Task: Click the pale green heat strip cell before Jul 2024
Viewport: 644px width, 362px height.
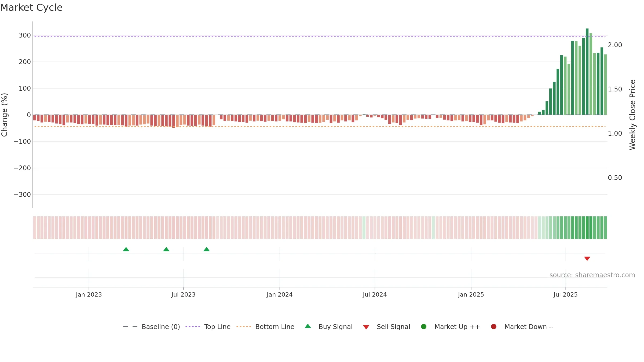Action: [364, 228]
